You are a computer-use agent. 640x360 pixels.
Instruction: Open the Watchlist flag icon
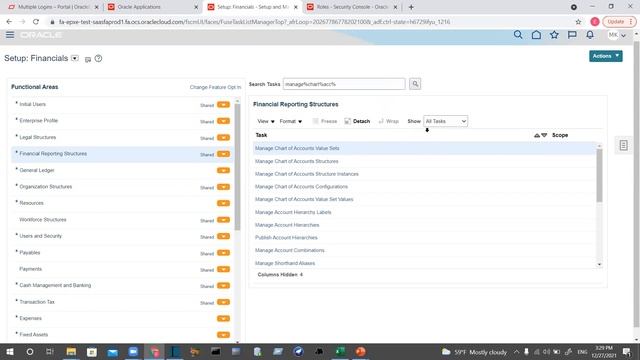pos(572,35)
